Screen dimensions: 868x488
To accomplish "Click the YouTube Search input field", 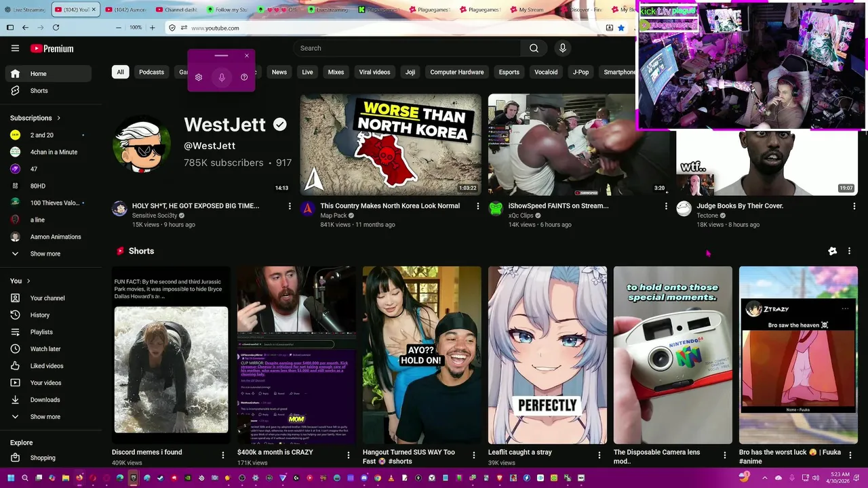I will click(407, 48).
